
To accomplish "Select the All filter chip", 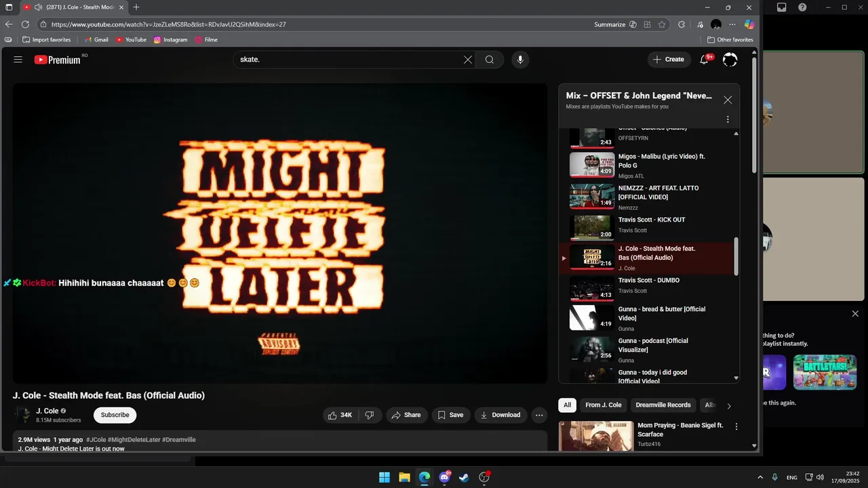I will (x=567, y=405).
